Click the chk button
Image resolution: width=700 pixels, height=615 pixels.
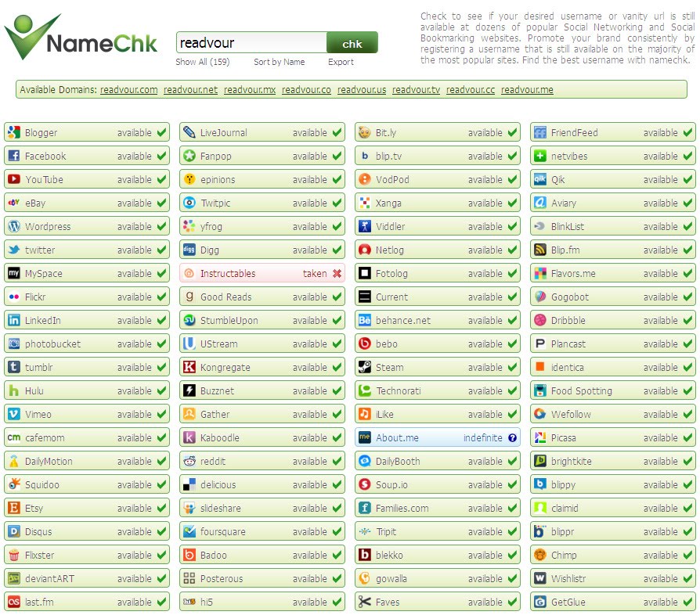pos(352,43)
